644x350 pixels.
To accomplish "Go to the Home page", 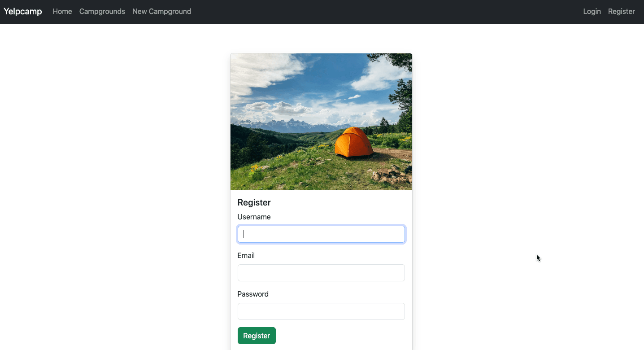I will point(62,12).
